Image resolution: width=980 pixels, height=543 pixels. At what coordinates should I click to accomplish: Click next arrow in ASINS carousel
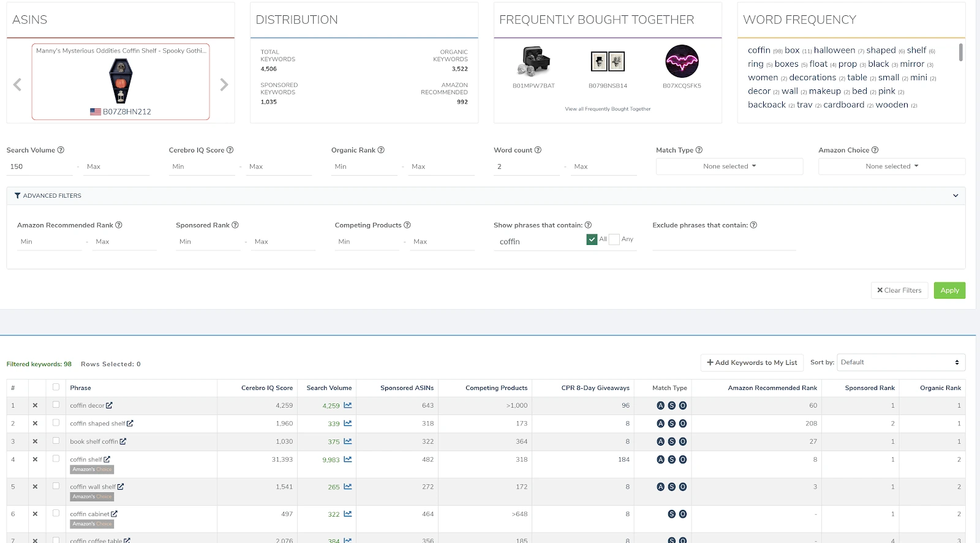click(x=224, y=85)
